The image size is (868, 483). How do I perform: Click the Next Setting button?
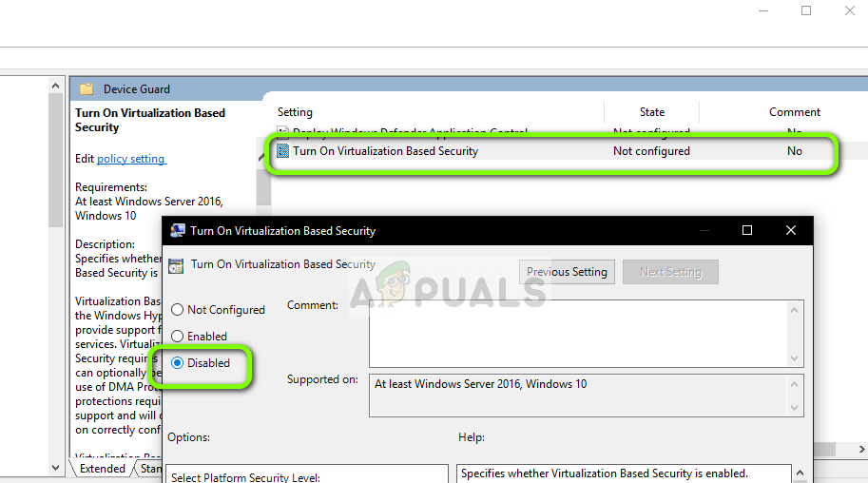(670, 272)
